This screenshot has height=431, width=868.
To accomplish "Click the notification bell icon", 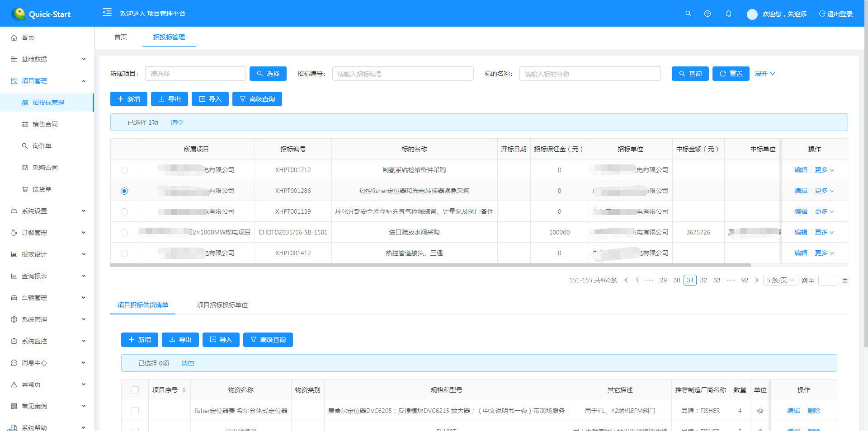I will point(728,14).
